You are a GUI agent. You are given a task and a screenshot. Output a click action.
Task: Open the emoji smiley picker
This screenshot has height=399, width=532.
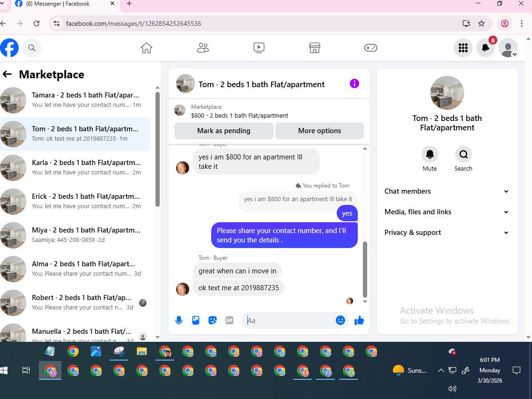tap(340, 320)
